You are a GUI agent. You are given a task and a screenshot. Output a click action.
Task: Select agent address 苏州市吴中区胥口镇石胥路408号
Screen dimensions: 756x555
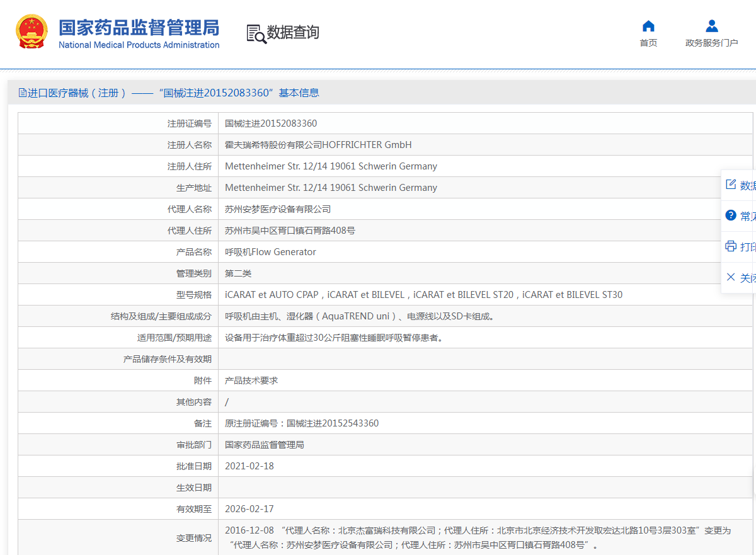click(290, 231)
